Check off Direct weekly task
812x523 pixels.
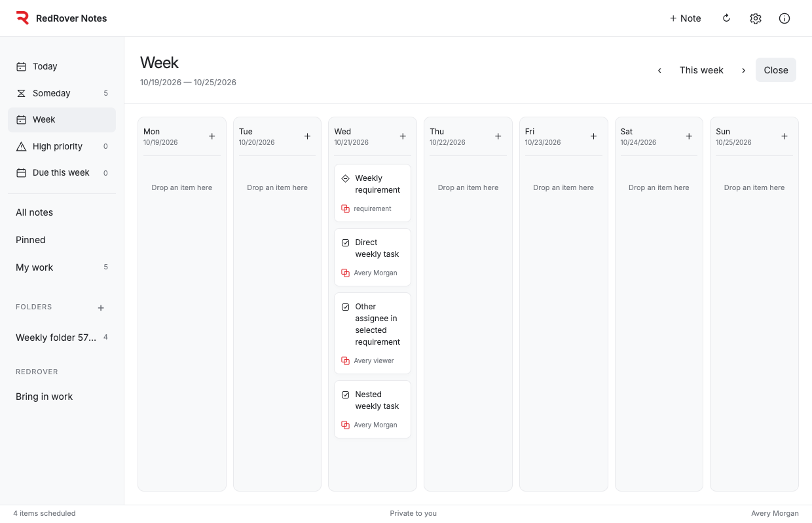[x=345, y=242]
